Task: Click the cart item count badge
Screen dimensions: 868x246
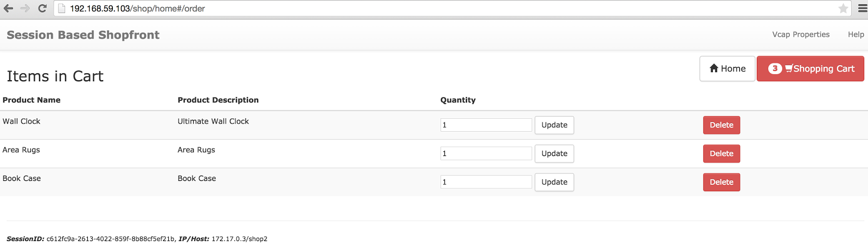Action: click(775, 69)
